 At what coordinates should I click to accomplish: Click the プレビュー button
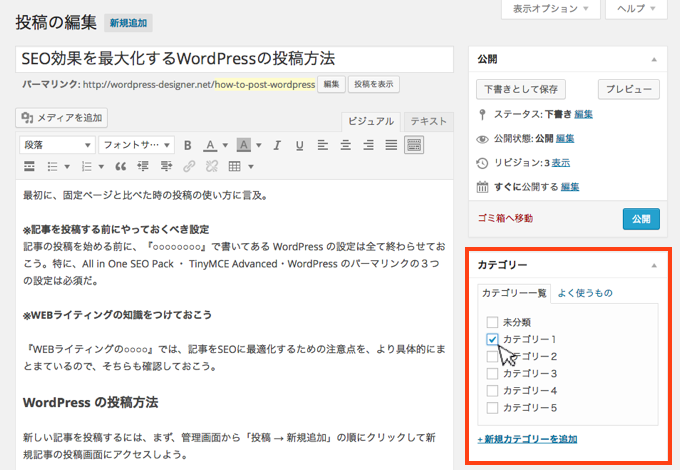pyautogui.click(x=629, y=89)
